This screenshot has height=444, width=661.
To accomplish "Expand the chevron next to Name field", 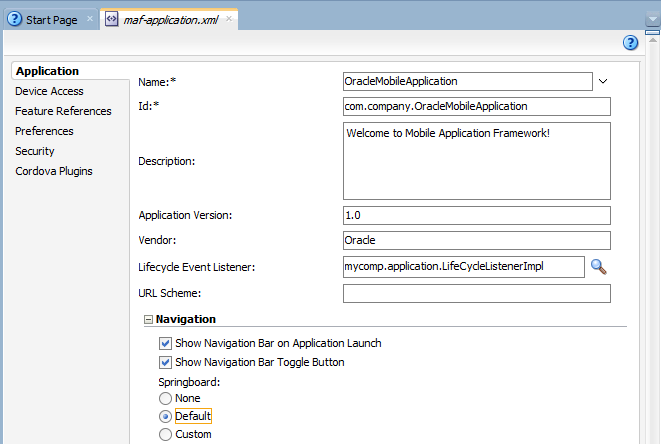I will coord(603,81).
